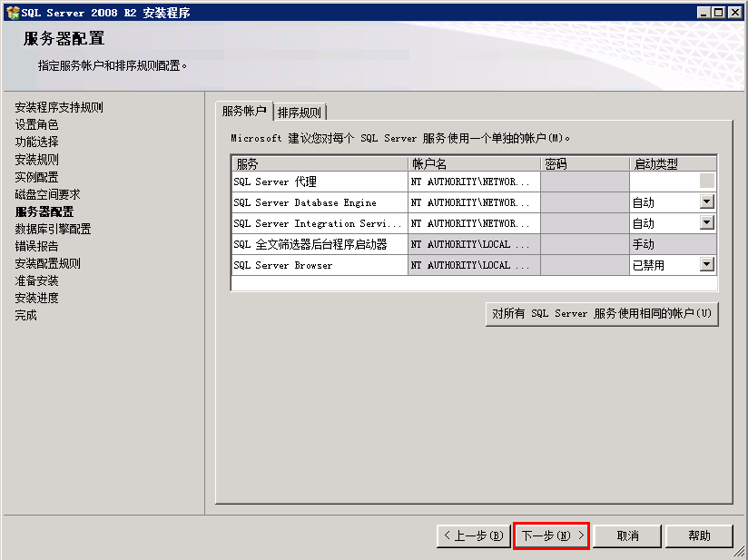748x560 pixels.
Task: Click 错误报告 in the step list
Action: pos(36,246)
